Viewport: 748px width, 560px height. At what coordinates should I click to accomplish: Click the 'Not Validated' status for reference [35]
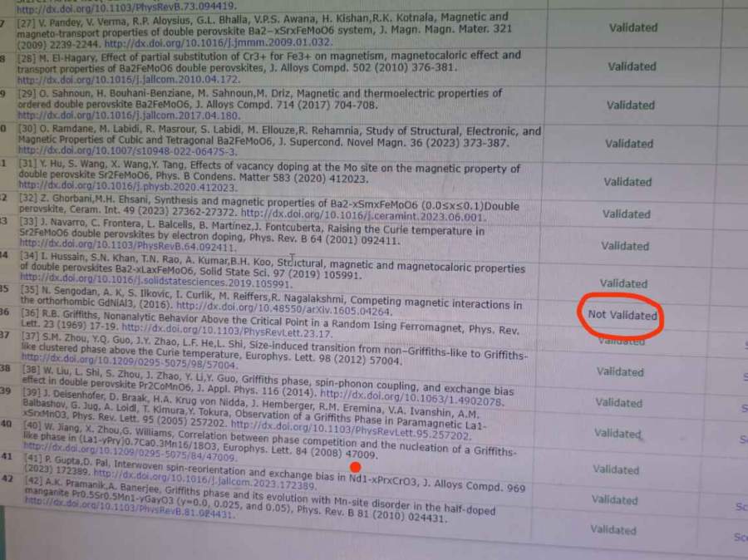[x=623, y=315]
